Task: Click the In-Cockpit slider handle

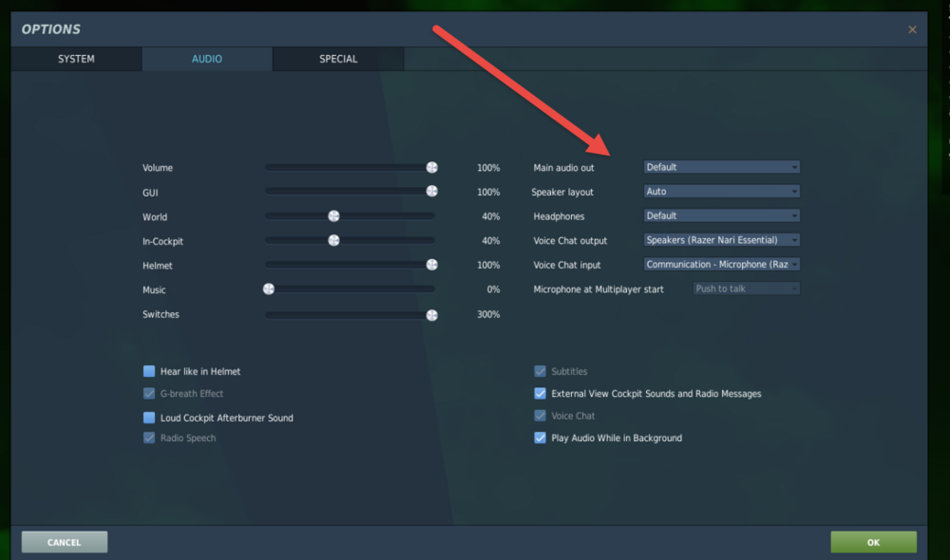Action: [333, 240]
